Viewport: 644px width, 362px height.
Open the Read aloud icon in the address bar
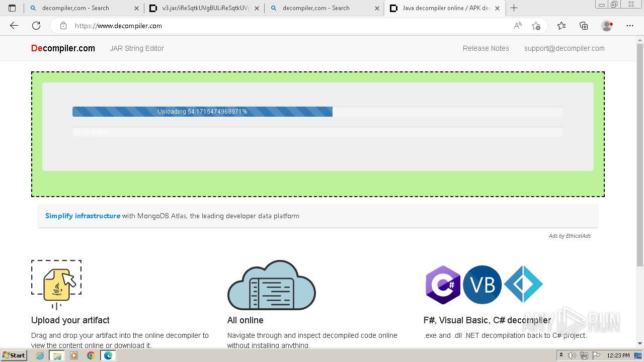tap(518, 26)
